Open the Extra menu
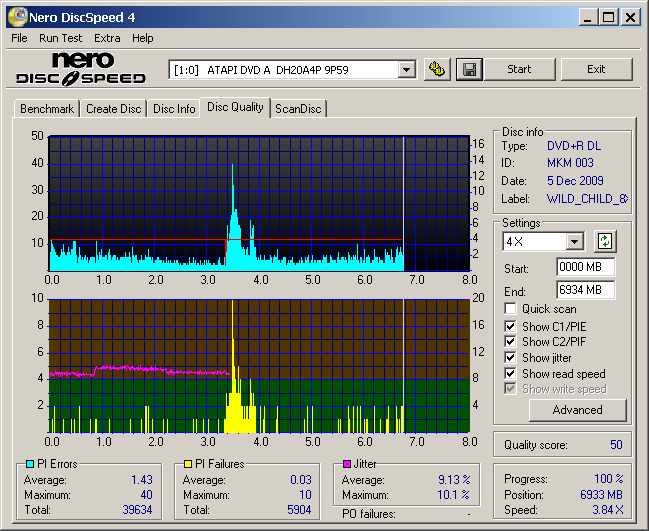The height and width of the screenshot is (531, 649). [x=107, y=38]
